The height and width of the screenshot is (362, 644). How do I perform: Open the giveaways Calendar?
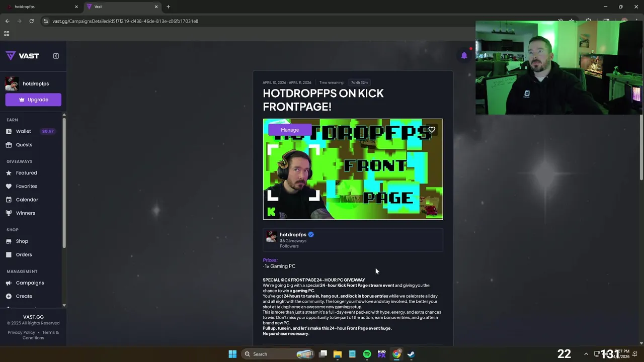click(27, 200)
